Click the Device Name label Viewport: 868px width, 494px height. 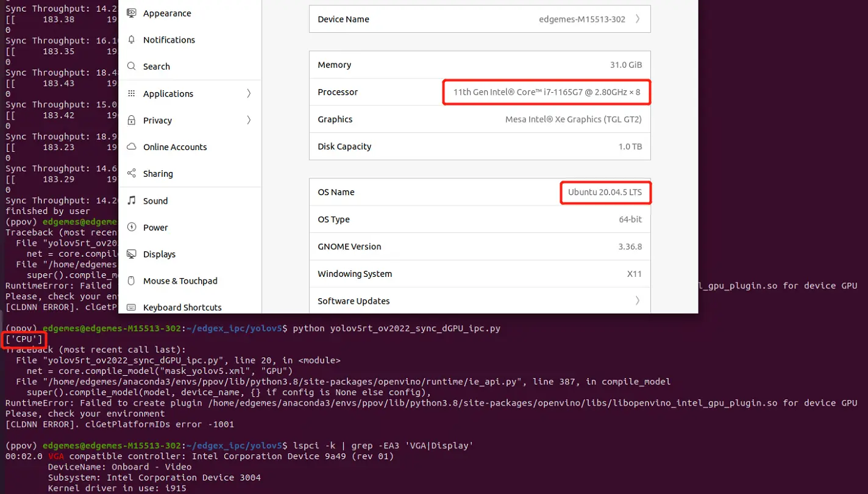click(343, 19)
